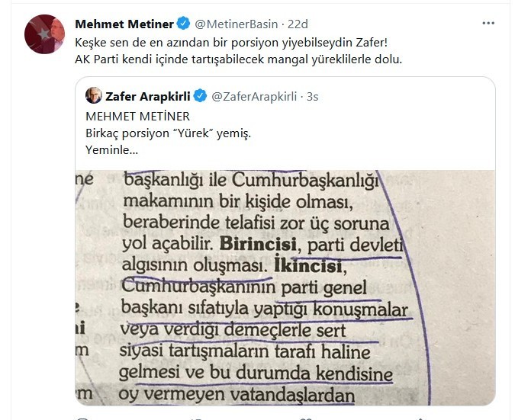Click the bold word 'İkincisi' in clipping
The image size is (515, 420).
click(x=308, y=265)
